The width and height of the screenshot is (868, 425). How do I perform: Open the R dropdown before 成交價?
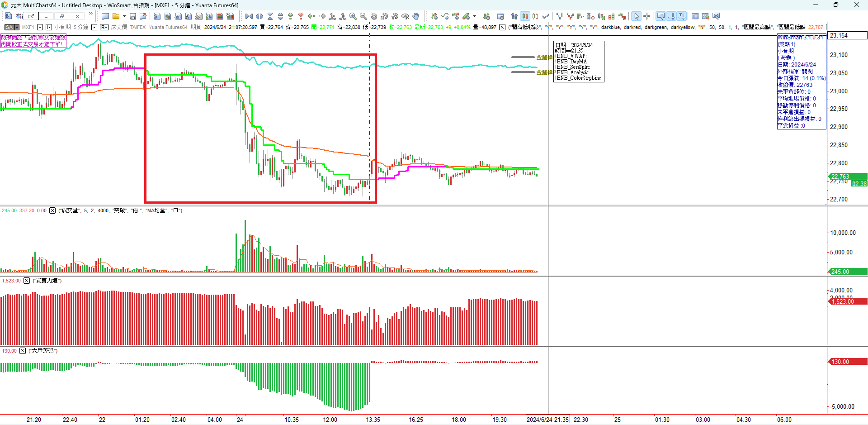(x=104, y=27)
